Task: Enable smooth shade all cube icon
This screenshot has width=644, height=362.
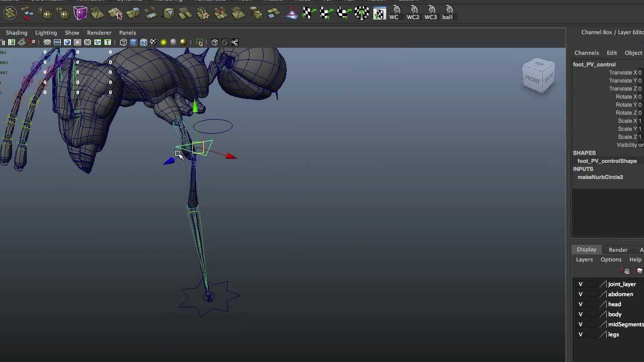Action: click(x=133, y=42)
